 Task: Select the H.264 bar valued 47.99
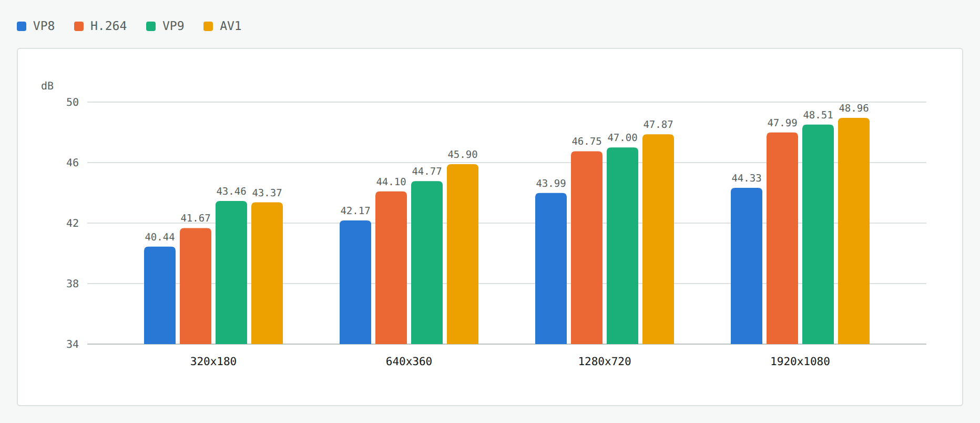pyautogui.click(x=782, y=238)
